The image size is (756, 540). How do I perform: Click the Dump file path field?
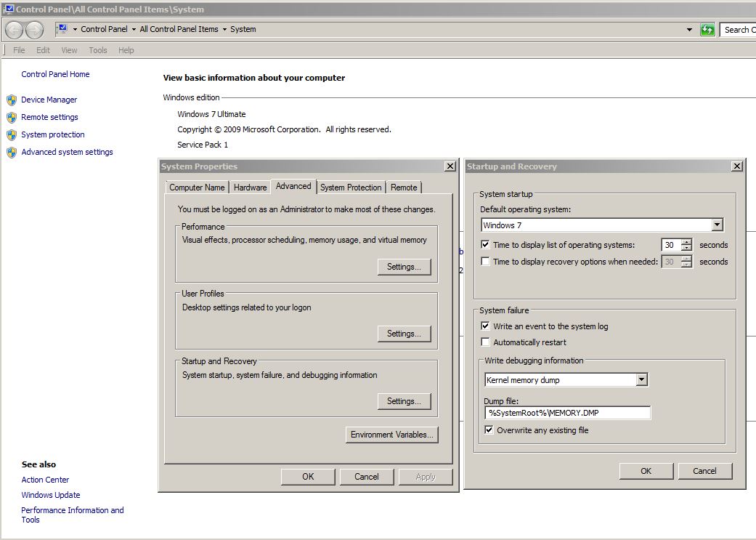coord(567,413)
